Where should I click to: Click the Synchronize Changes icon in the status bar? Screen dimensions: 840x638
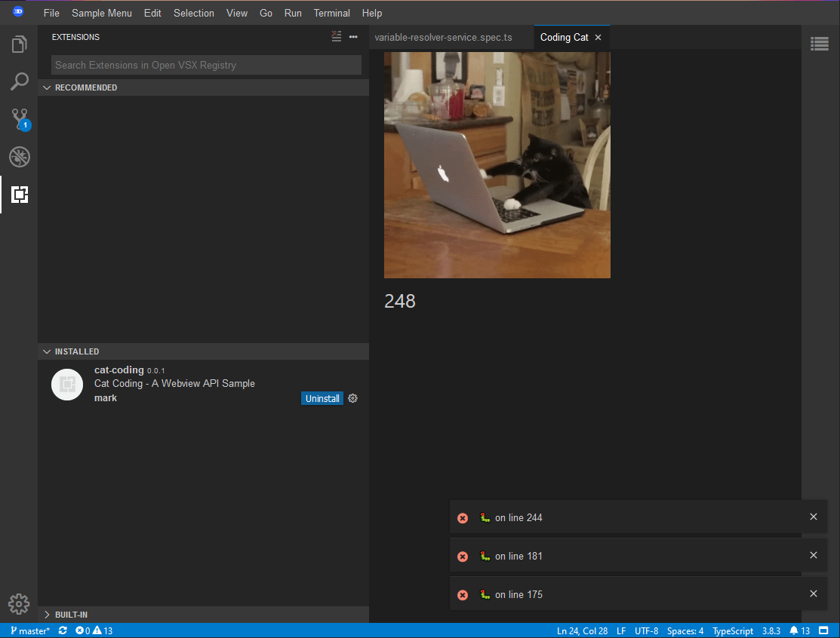(x=63, y=630)
